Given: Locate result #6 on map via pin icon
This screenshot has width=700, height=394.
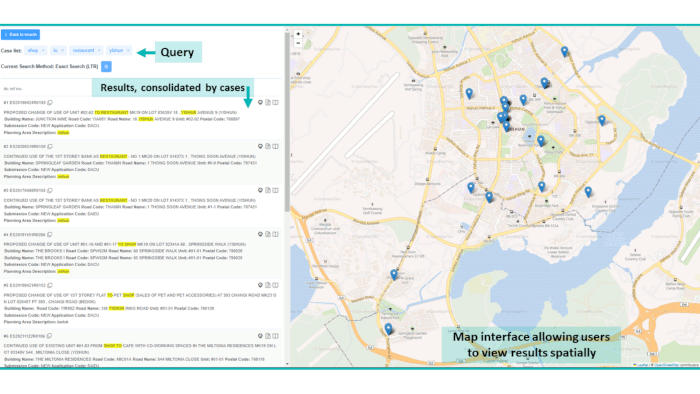Looking at the screenshot, I should coord(260,336).
